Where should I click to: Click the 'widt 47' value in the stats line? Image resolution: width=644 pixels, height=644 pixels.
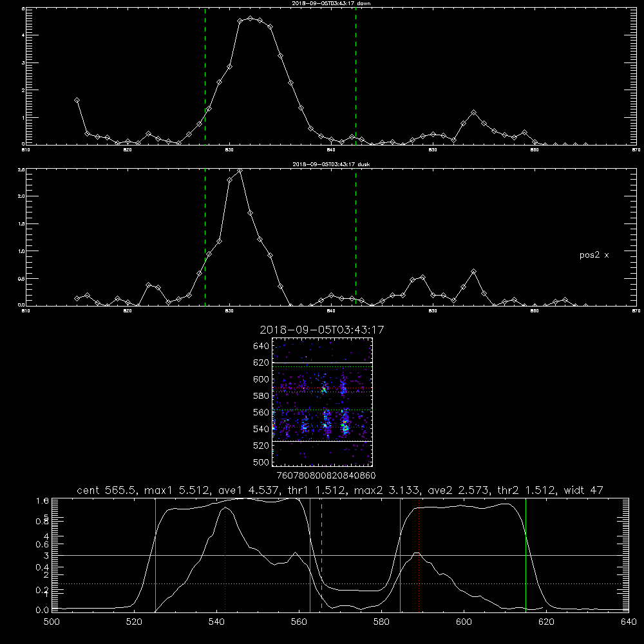[583, 490]
